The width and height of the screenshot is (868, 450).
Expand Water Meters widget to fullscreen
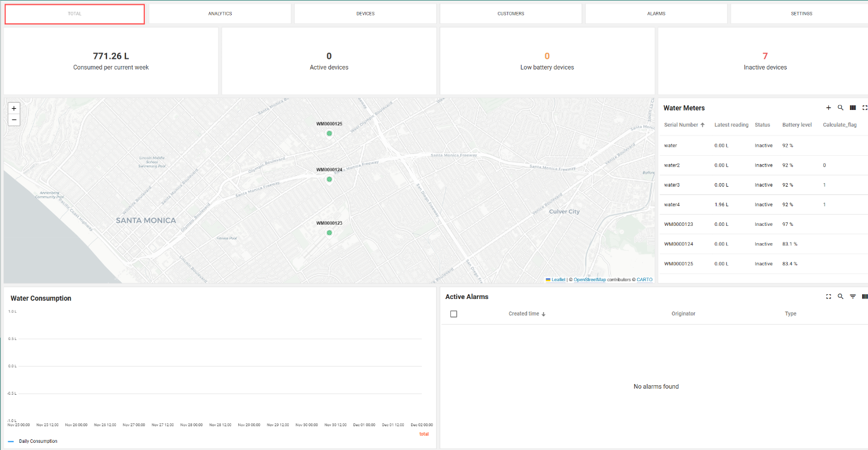click(x=865, y=108)
